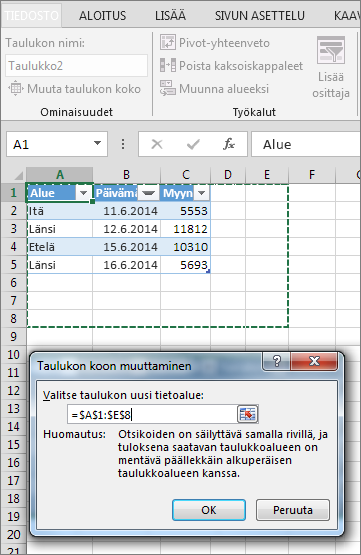The width and height of the screenshot is (361, 555).
Task: Click the Muuta taulukon koko icon
Action: pos(16,88)
